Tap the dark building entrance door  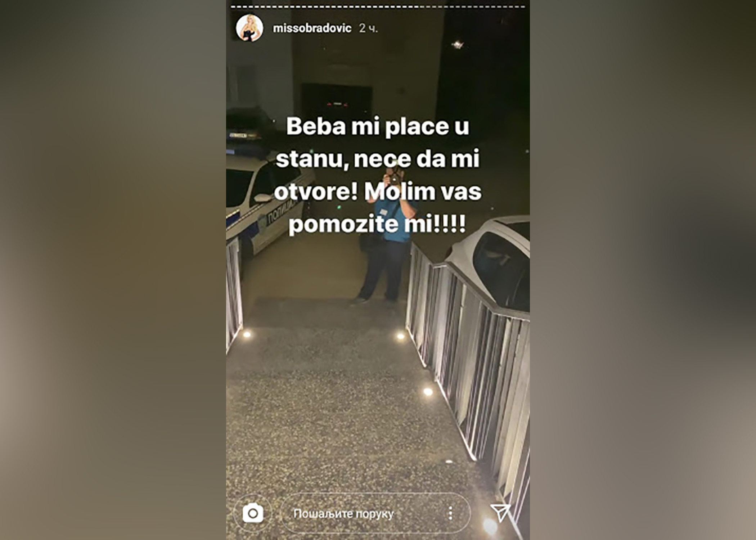(x=337, y=102)
